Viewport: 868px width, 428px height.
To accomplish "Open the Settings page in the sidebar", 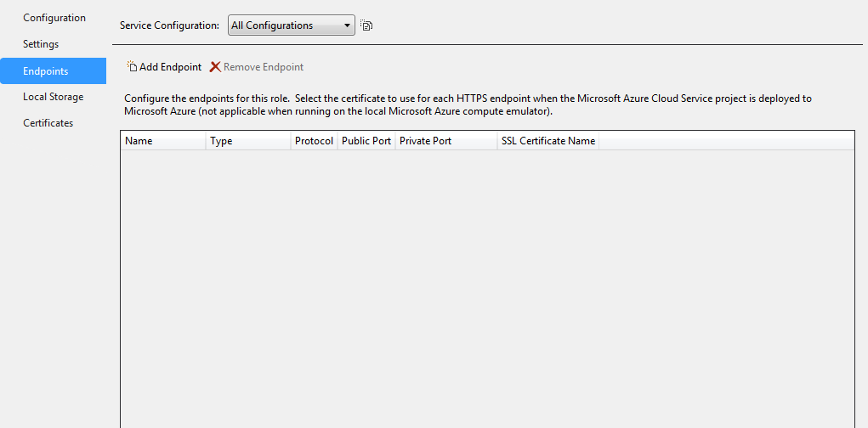I will coord(41,44).
